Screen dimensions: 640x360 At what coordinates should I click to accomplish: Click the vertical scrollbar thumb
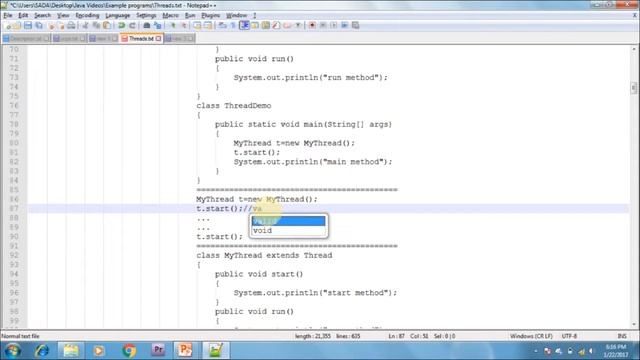pos(633,88)
